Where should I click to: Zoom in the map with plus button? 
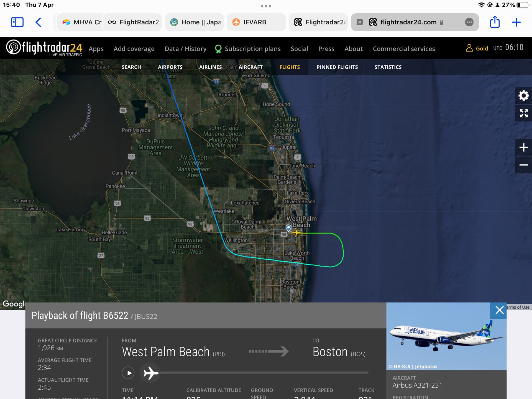coord(523,147)
